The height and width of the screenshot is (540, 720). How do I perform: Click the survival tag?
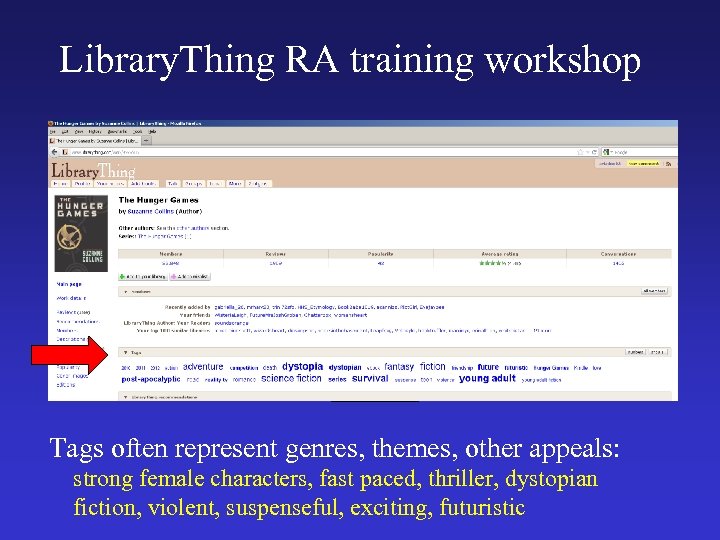(x=370, y=379)
